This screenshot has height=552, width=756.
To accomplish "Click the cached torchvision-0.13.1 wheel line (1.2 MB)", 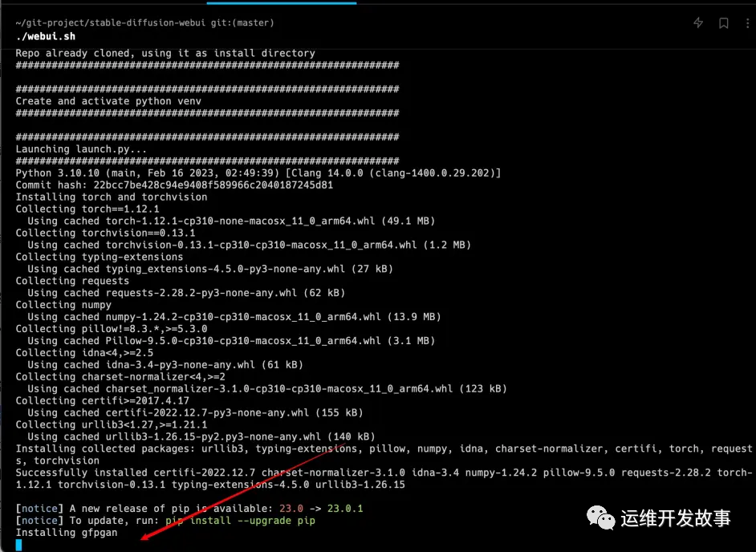I will click(x=250, y=245).
